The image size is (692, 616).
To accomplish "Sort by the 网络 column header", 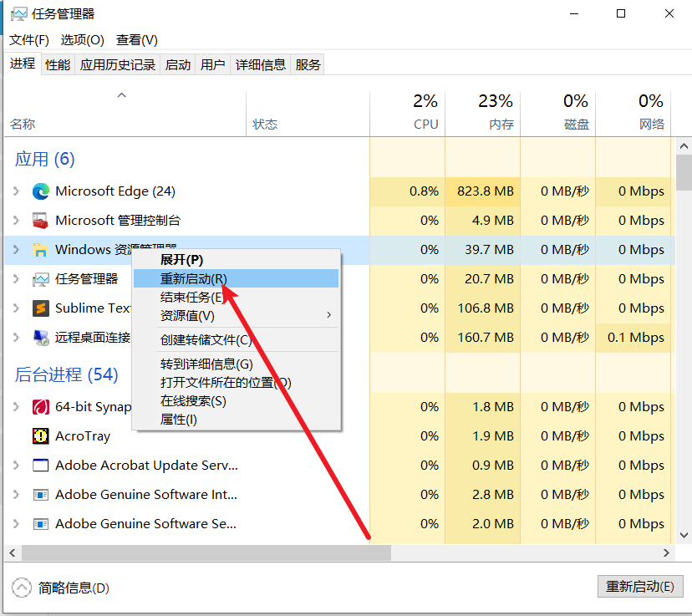I will (x=633, y=114).
